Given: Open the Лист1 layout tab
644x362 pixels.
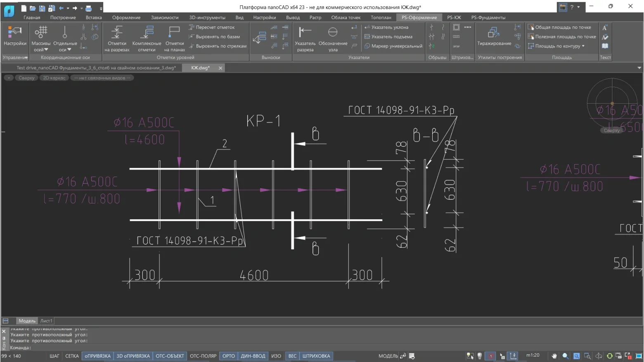Looking at the screenshot, I should (x=46, y=321).
